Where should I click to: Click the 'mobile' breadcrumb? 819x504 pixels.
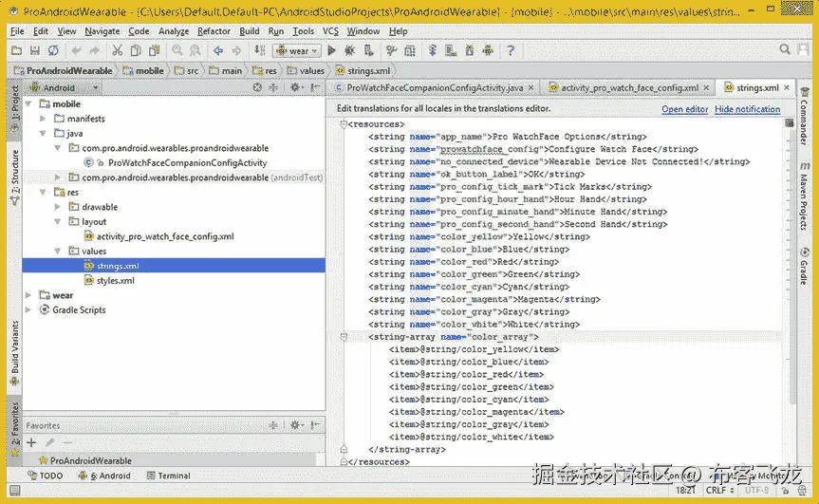click(143, 70)
